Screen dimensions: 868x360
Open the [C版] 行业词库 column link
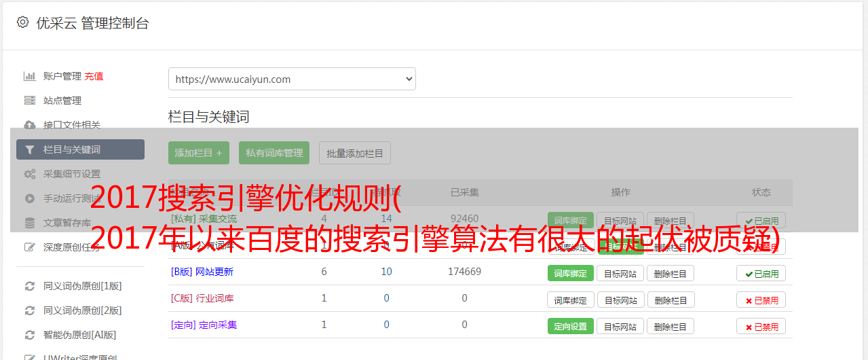pyautogui.click(x=202, y=298)
